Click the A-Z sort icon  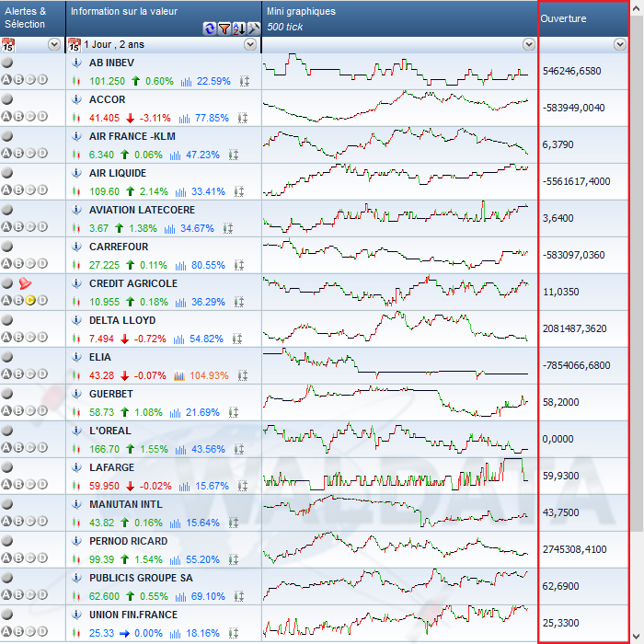click(x=239, y=29)
